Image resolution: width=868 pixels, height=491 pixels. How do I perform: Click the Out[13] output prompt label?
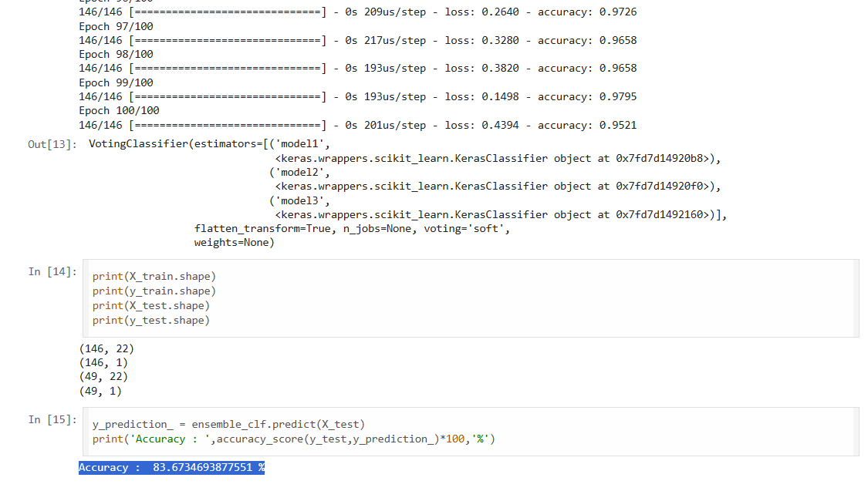[52, 144]
